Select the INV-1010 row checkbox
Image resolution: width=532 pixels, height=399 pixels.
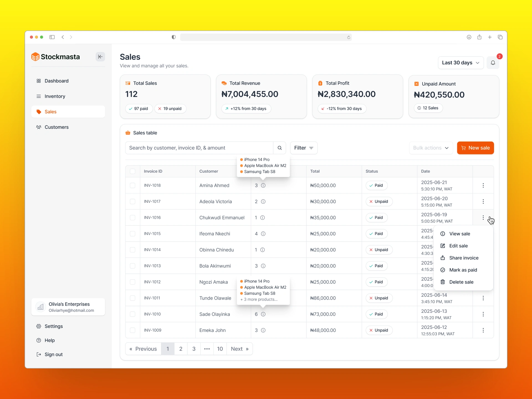[133, 314]
